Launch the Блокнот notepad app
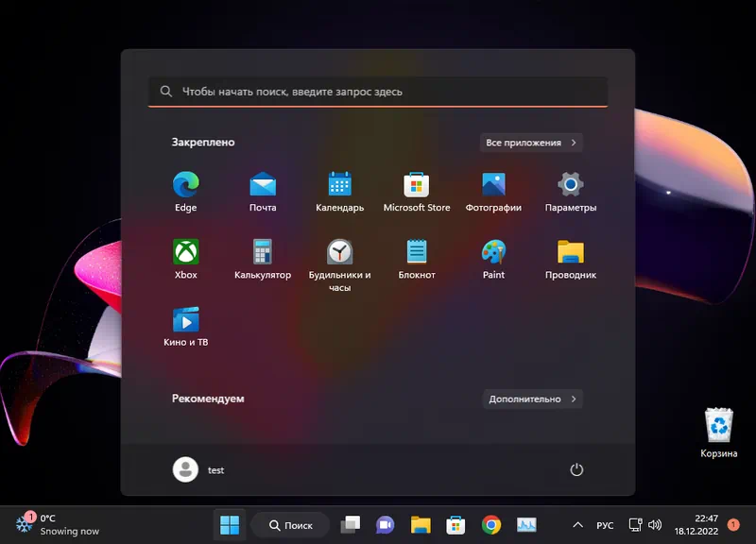Screen dimensions: 756x544 point(417,259)
